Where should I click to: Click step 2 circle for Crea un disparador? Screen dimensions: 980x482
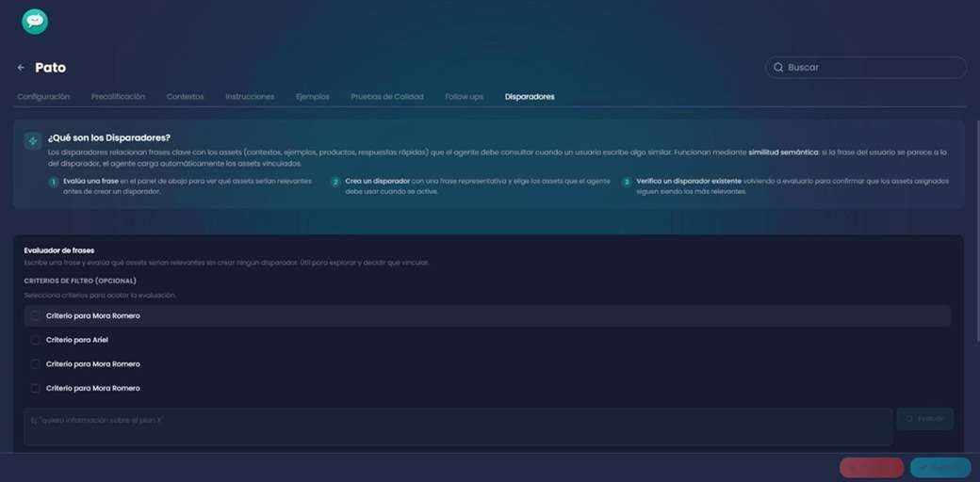point(335,183)
